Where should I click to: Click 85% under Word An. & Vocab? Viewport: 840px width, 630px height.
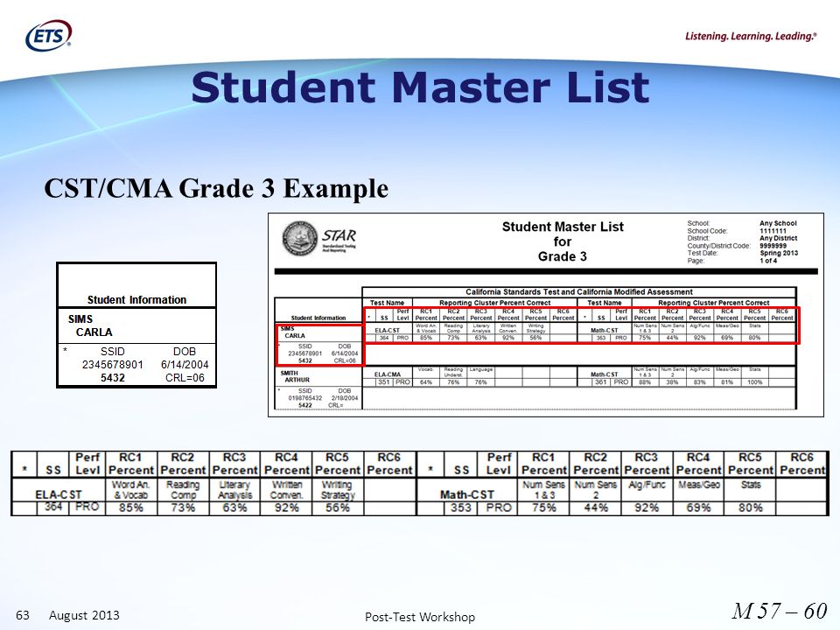[130, 507]
